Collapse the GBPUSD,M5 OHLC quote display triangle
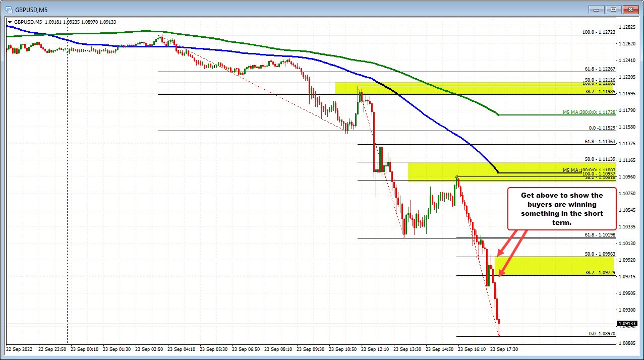The height and width of the screenshot is (360, 644). [10, 22]
